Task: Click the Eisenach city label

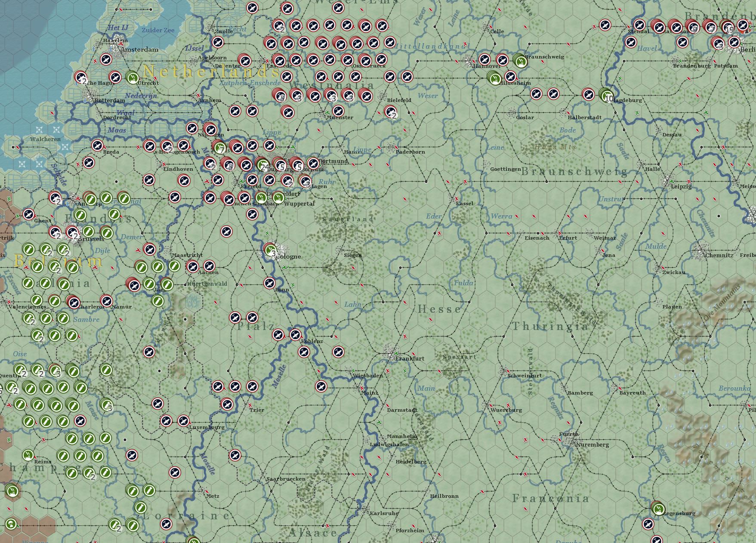Action: click(x=537, y=238)
